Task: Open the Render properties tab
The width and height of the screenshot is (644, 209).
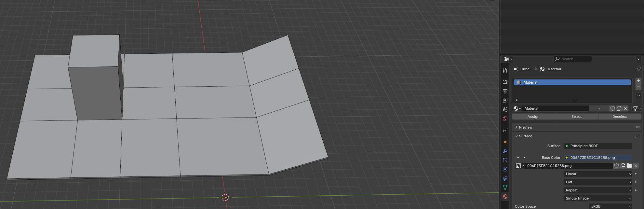Action: click(x=505, y=82)
